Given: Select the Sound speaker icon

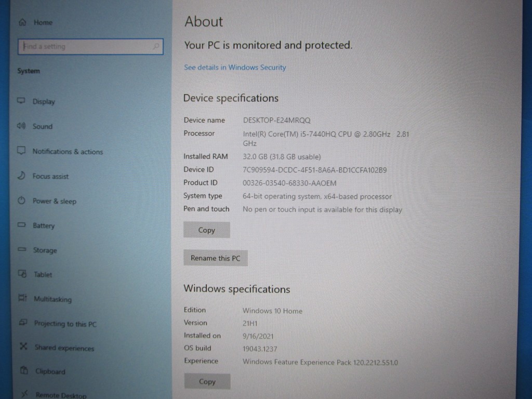Looking at the screenshot, I should 21,126.
